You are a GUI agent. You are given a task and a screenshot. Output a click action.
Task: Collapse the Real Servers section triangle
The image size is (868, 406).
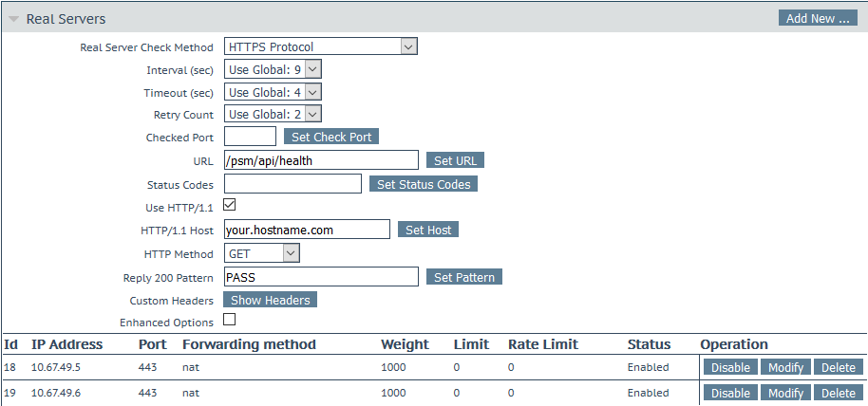[14, 19]
